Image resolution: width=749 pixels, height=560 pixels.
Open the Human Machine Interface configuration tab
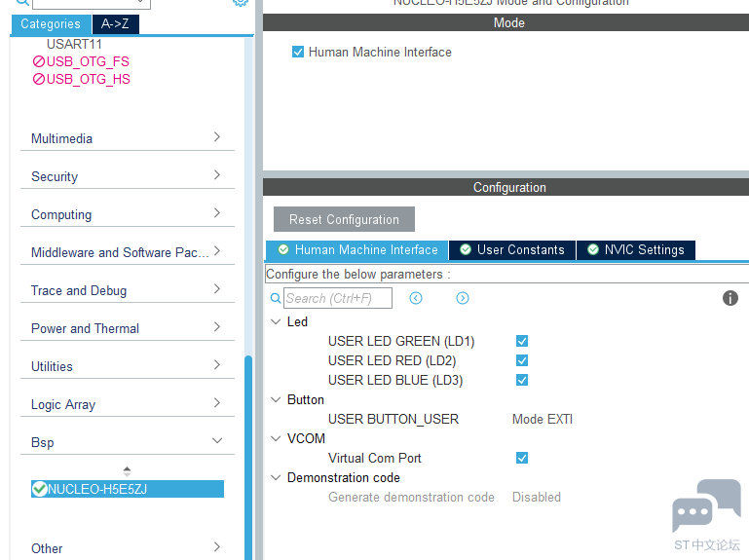[x=357, y=250]
